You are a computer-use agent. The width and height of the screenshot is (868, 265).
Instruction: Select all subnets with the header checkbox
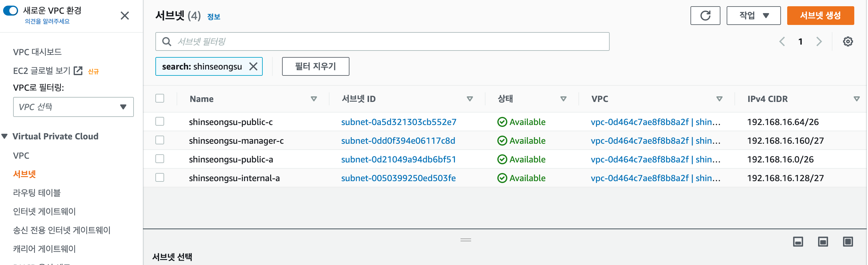coord(160,98)
